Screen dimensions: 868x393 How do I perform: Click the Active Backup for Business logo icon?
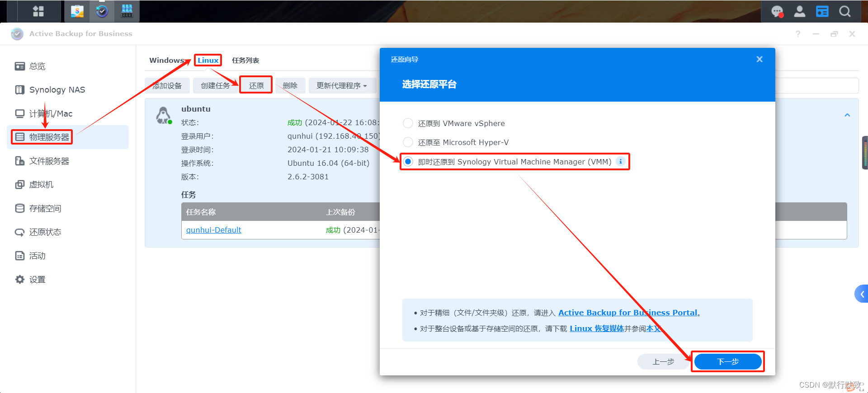(x=17, y=34)
